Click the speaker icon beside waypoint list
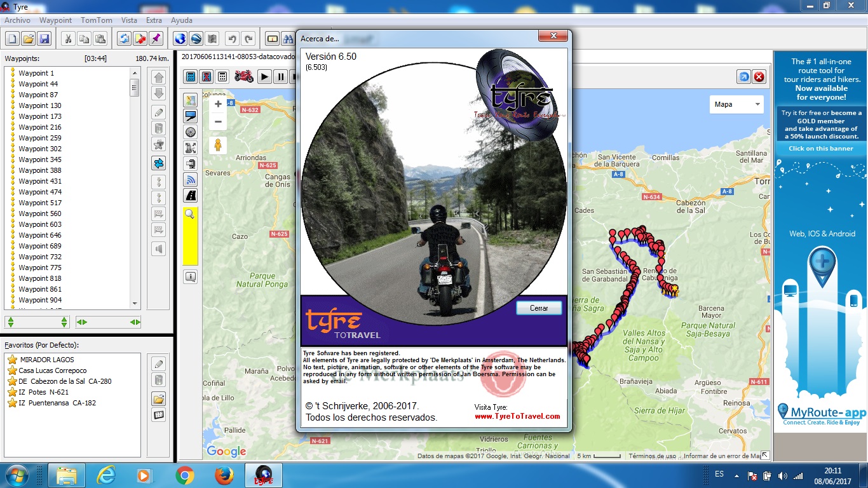 point(159,249)
